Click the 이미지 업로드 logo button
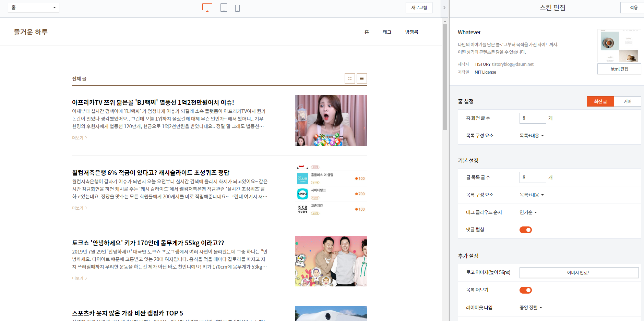 click(x=579, y=273)
